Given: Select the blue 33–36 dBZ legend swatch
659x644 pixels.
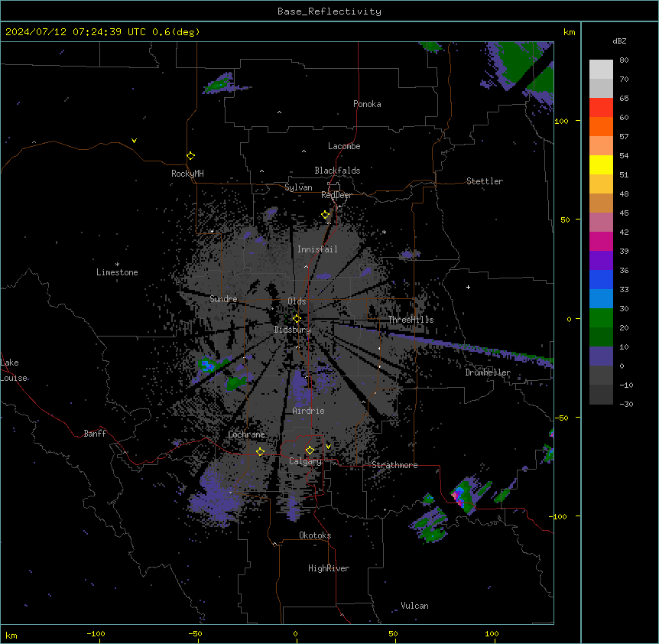Looking at the screenshot, I should click(x=601, y=279).
